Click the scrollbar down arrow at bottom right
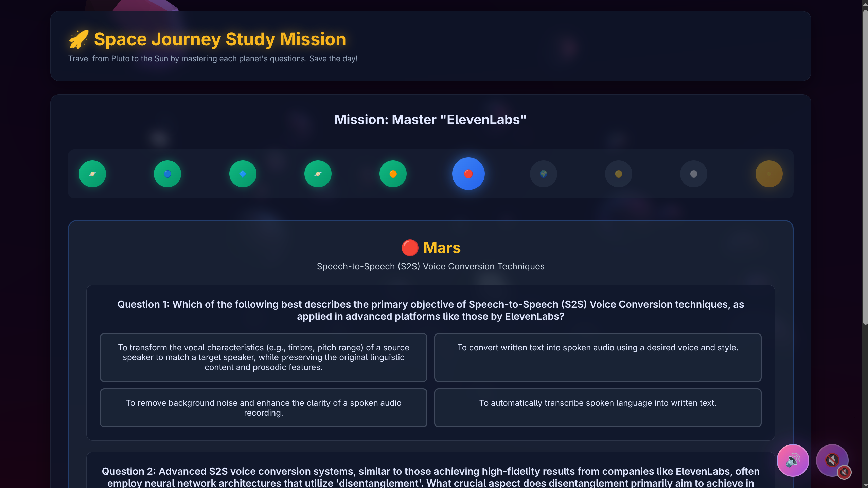 click(865, 485)
